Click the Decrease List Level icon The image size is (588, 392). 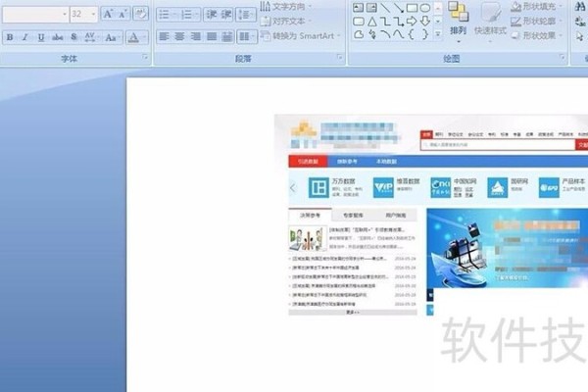pos(212,15)
